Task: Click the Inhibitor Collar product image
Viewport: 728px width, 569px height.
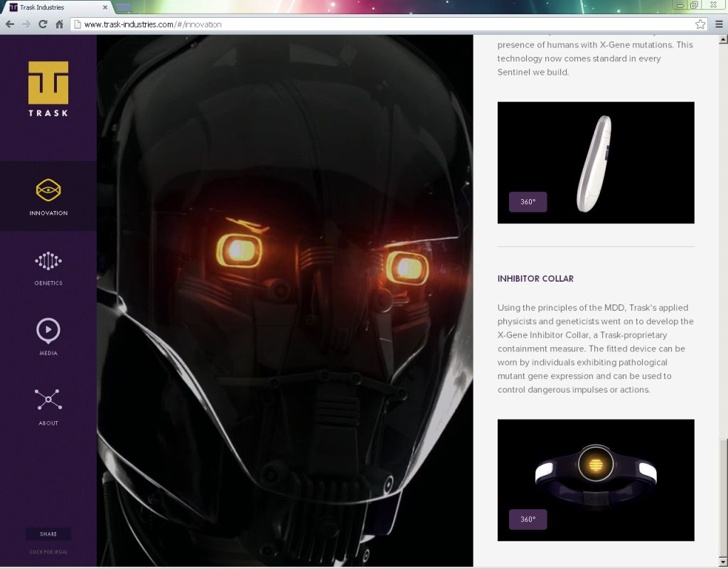Action: pos(596,480)
